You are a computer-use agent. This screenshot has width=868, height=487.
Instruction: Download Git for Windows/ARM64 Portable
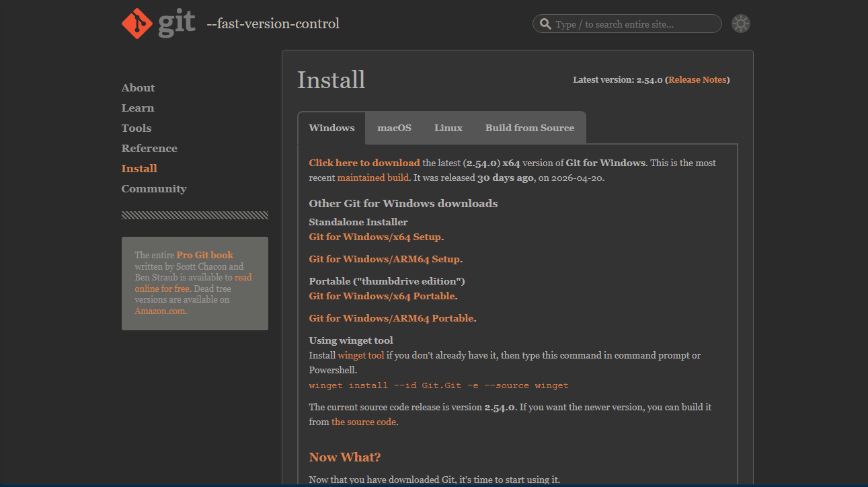[x=391, y=318]
